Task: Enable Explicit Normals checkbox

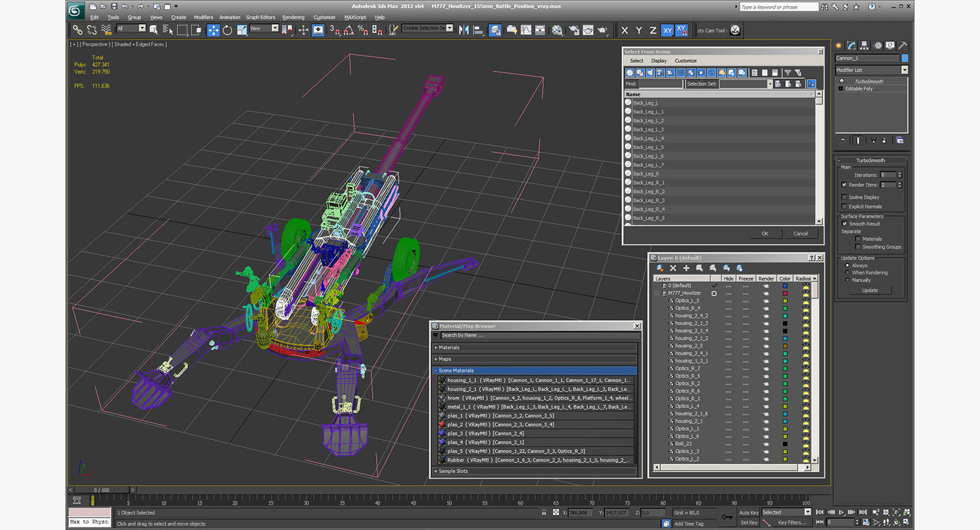Action: 844,207
